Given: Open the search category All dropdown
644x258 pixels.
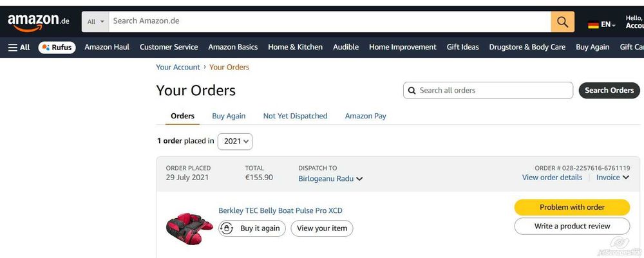Looking at the screenshot, I should pos(95,22).
